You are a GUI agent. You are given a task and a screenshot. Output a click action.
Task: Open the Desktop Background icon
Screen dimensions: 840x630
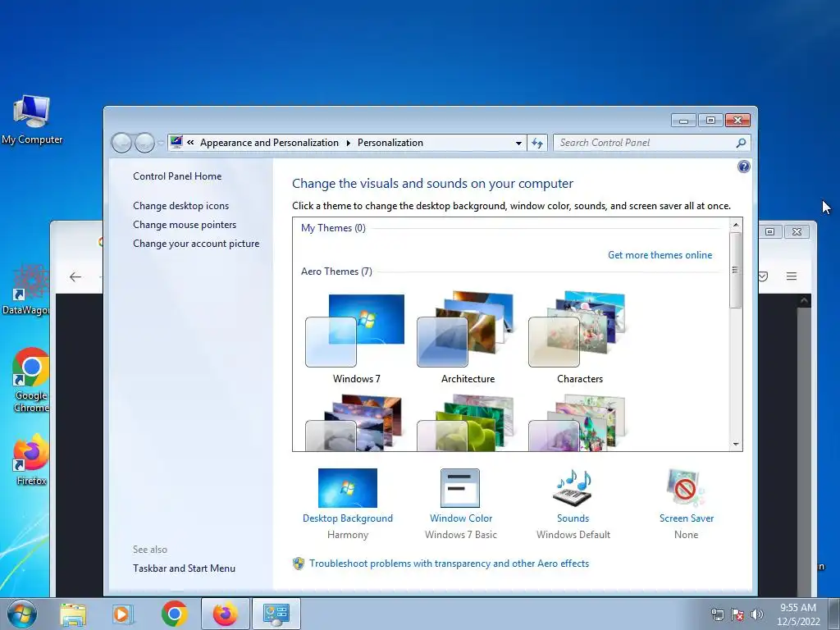(x=347, y=487)
